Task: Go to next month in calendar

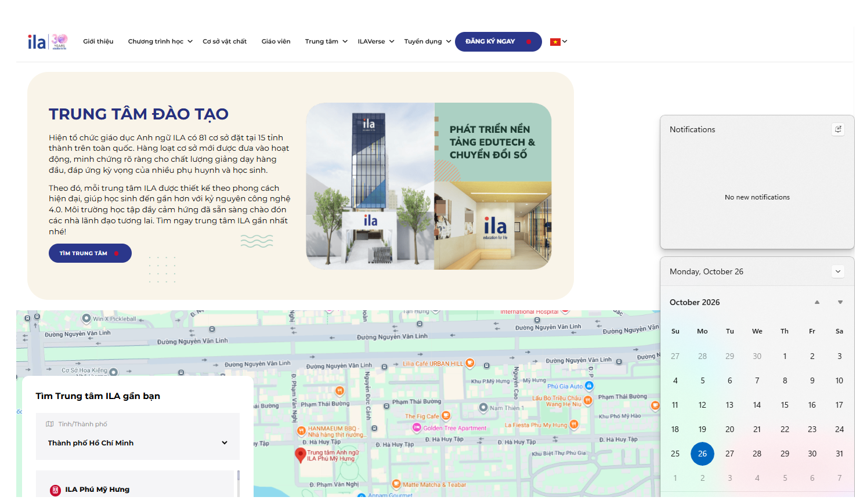Action: tap(840, 302)
